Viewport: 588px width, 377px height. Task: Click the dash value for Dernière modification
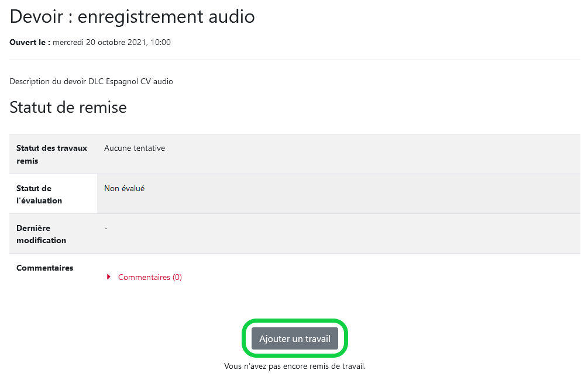[106, 228]
